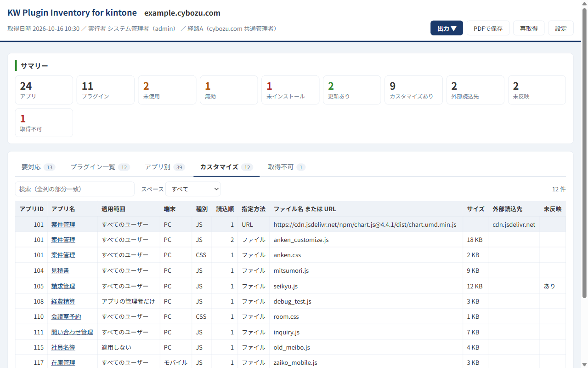588x368 pixels.
Task: Switch to the アプリ別 tab
Action: pyautogui.click(x=165, y=167)
